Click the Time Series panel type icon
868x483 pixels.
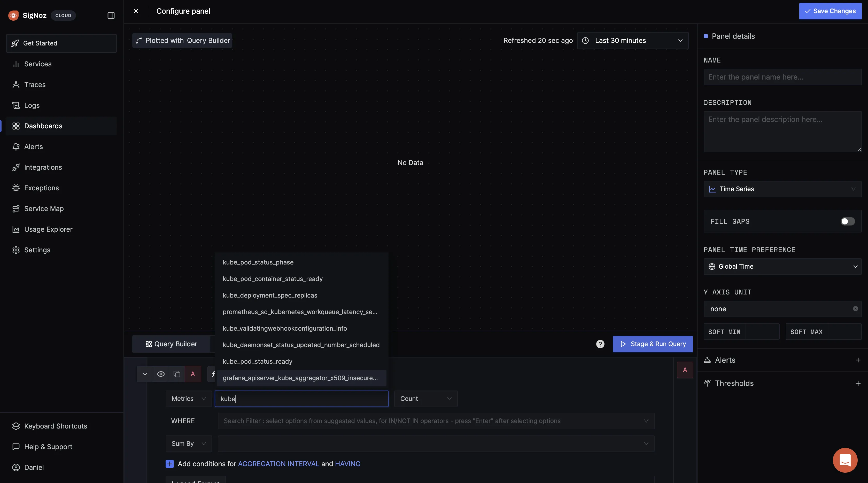coord(713,189)
